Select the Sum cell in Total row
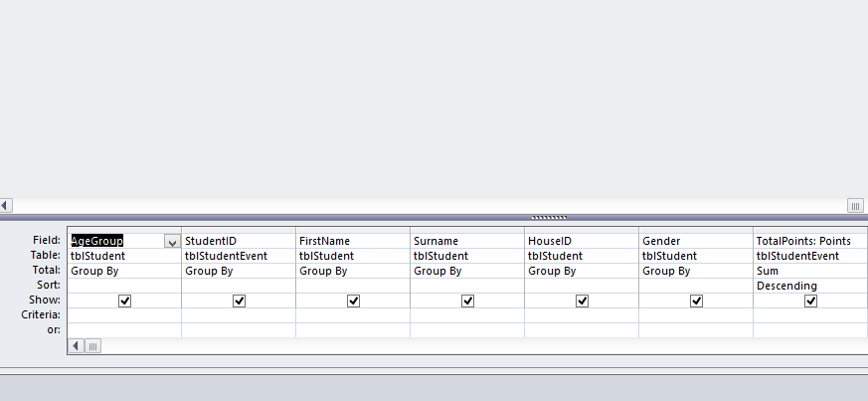 click(810, 271)
